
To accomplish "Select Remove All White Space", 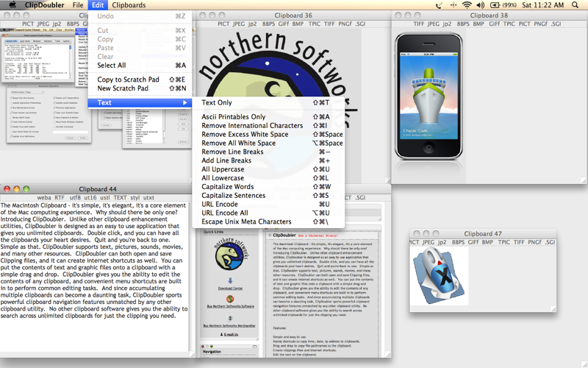I will (x=268, y=143).
